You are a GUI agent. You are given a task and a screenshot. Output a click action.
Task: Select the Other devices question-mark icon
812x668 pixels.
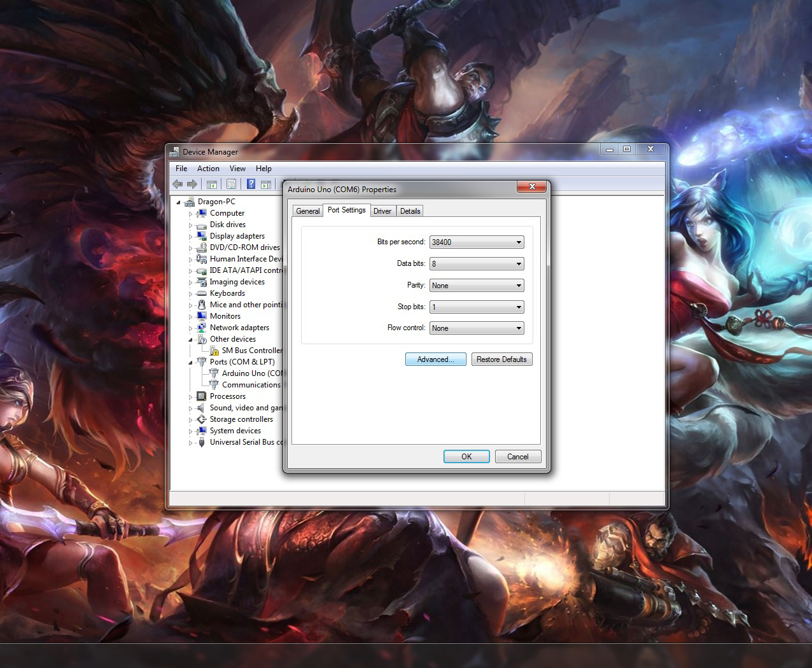(202, 339)
